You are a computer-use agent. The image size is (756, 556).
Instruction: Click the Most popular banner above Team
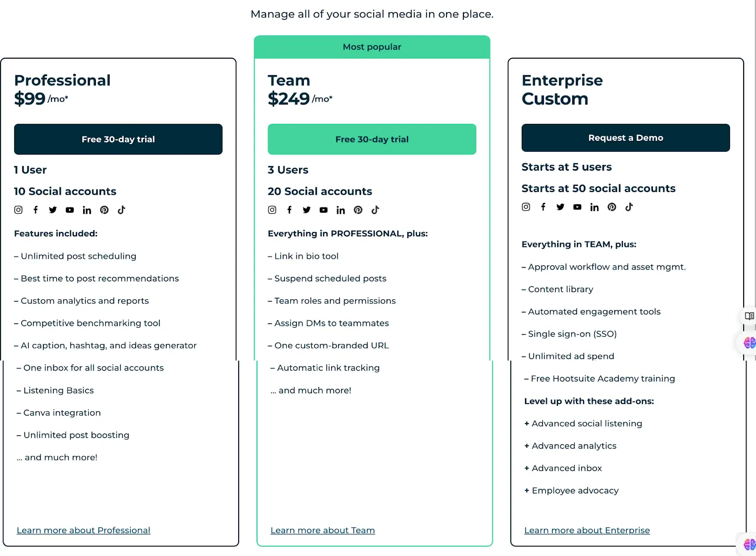[x=372, y=47]
